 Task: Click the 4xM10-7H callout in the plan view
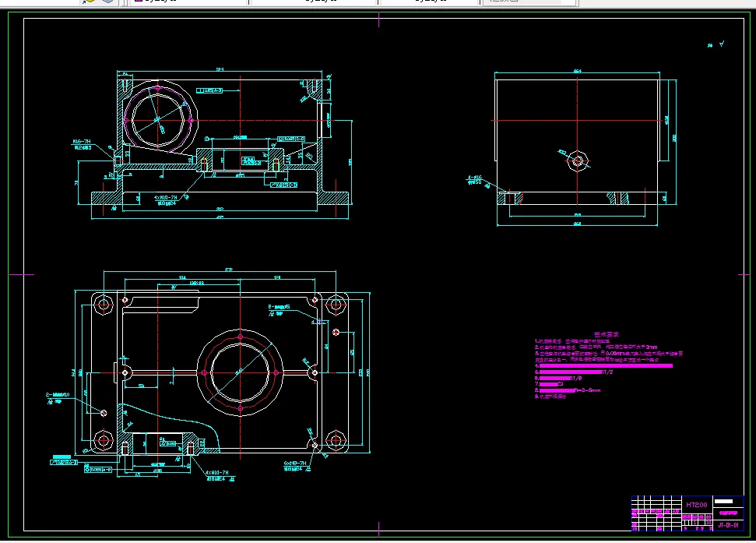point(217,473)
